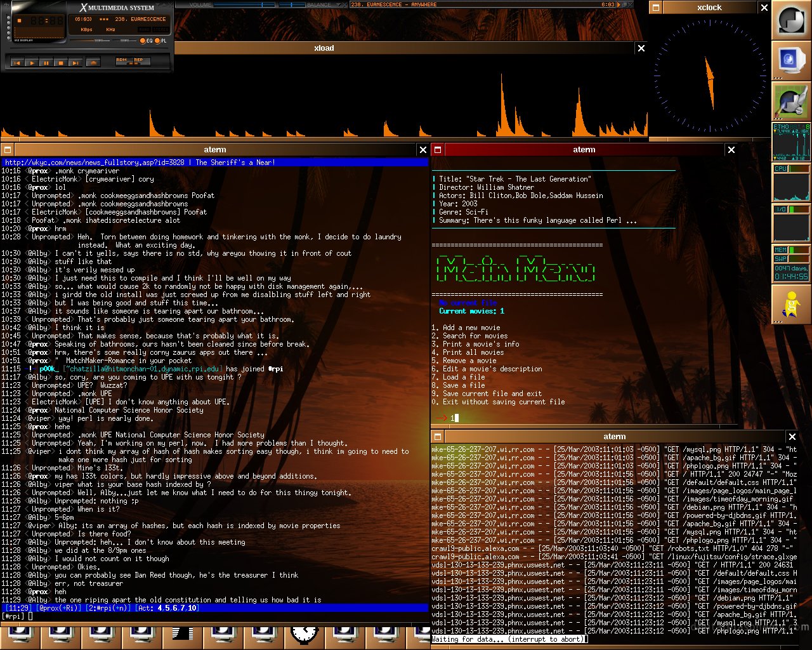Screen dimensions: 812x650
Task: Click the IRC input line after [#rpi]
Action: (x=227, y=616)
